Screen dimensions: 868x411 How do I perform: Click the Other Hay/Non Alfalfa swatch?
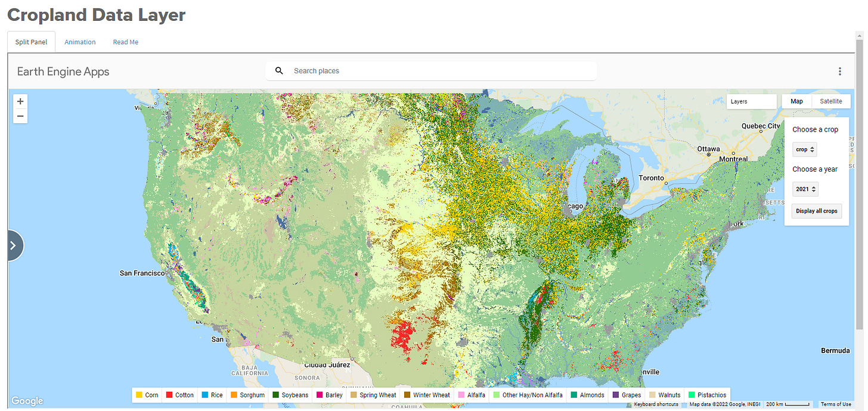pos(496,395)
